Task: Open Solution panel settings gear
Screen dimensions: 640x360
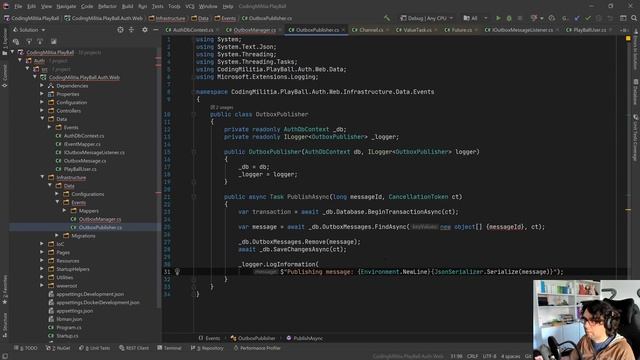Action: 144,30
